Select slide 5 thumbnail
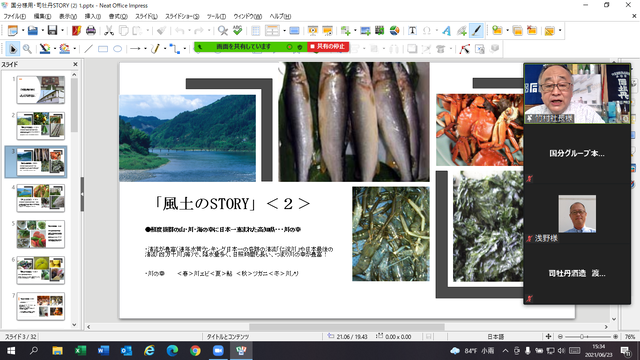 click(40, 234)
